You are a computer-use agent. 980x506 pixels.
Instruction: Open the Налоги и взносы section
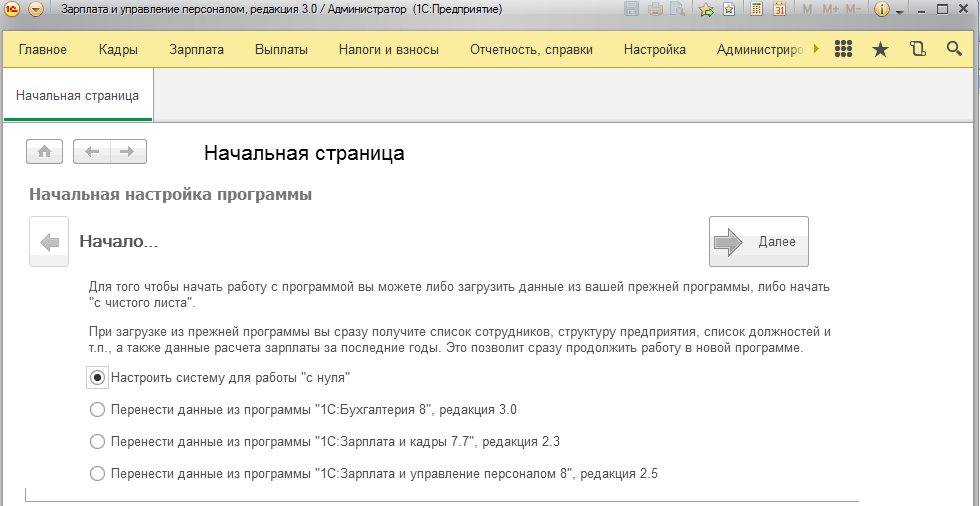(x=389, y=49)
